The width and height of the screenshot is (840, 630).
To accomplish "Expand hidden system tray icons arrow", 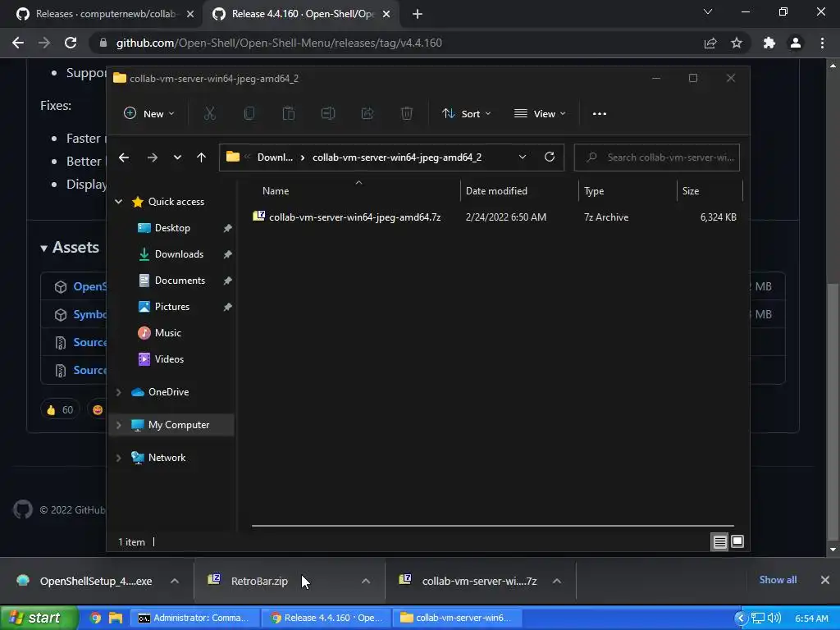I will point(741,618).
